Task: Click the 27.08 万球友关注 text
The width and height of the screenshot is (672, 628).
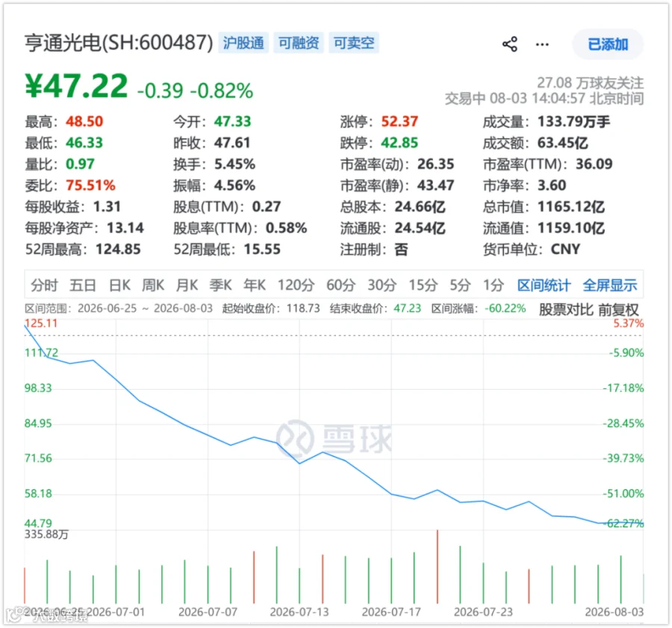Action: 590,83
